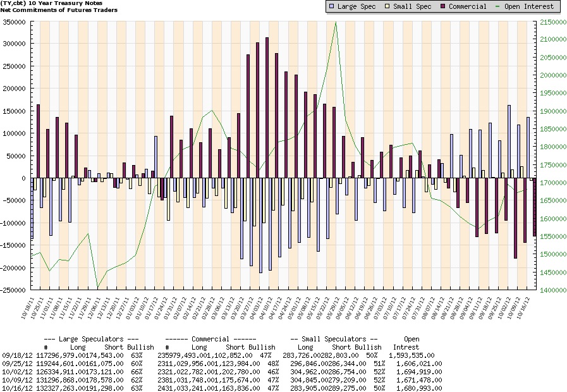The height and width of the screenshot is (392, 567).
Task: Click the open interest value 1,671,478.00
Action: [419, 380]
